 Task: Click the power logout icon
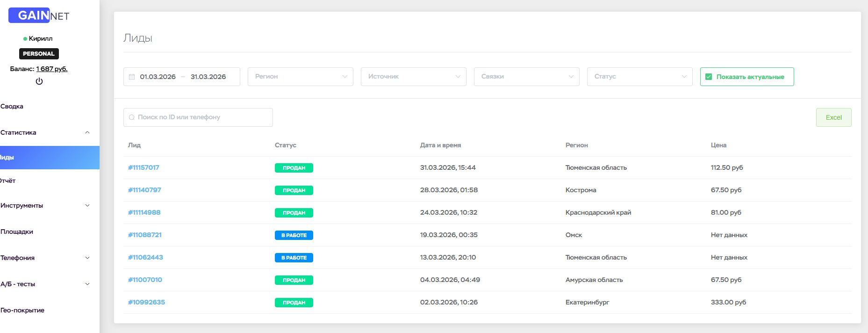pos(39,81)
